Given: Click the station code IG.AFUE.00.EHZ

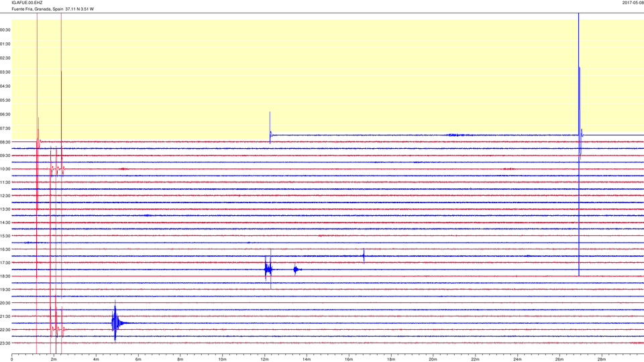Looking at the screenshot, I should pos(27,3).
